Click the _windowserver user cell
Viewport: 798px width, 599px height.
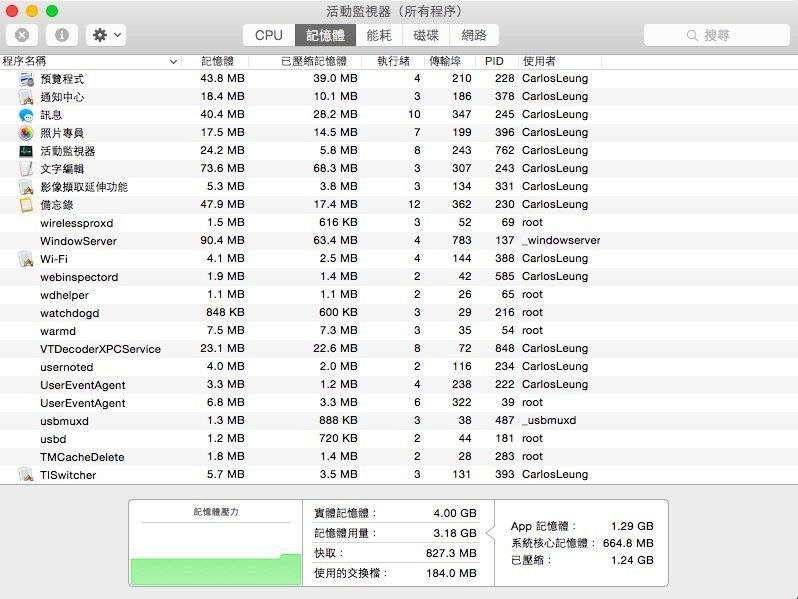(x=561, y=240)
